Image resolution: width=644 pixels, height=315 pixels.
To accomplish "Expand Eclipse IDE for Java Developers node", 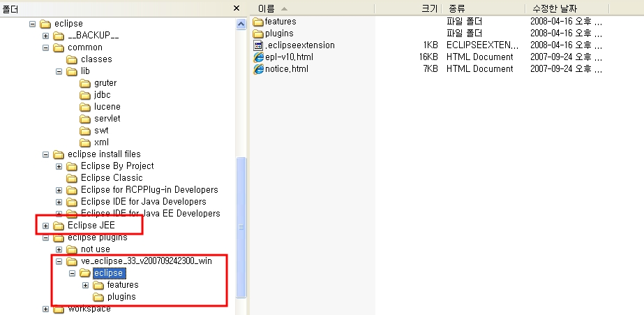I will pos(59,203).
